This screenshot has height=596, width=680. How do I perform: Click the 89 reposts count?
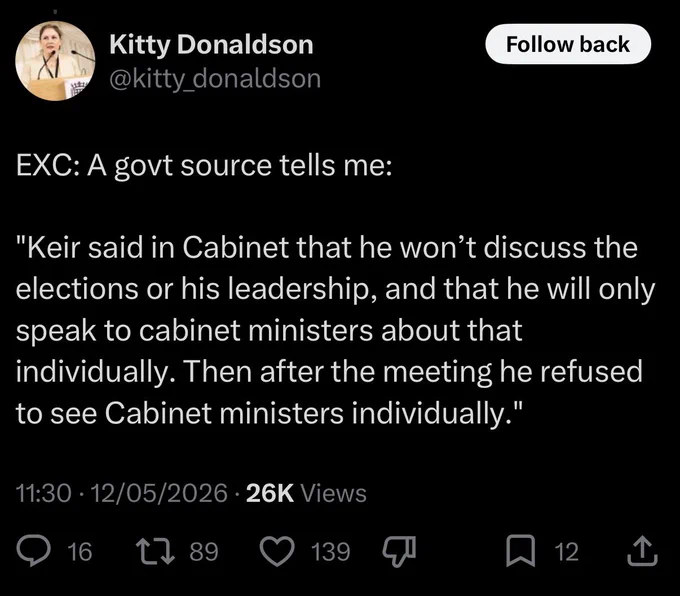(x=204, y=552)
